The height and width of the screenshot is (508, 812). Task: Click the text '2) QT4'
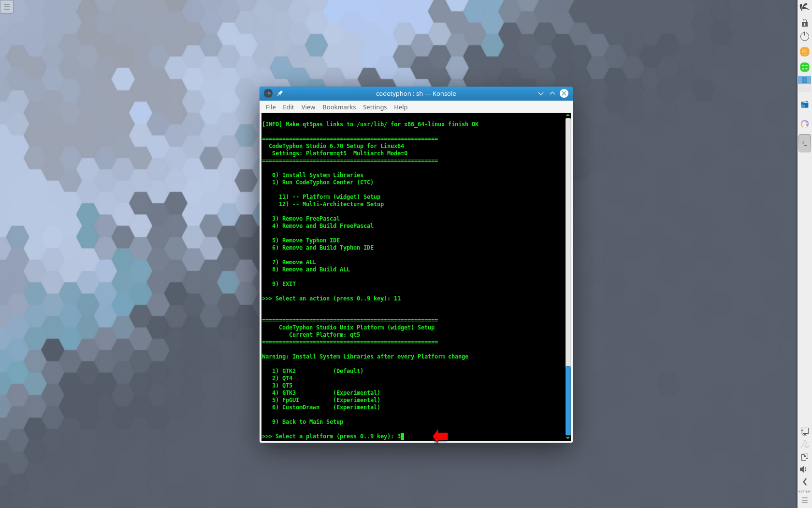click(282, 378)
